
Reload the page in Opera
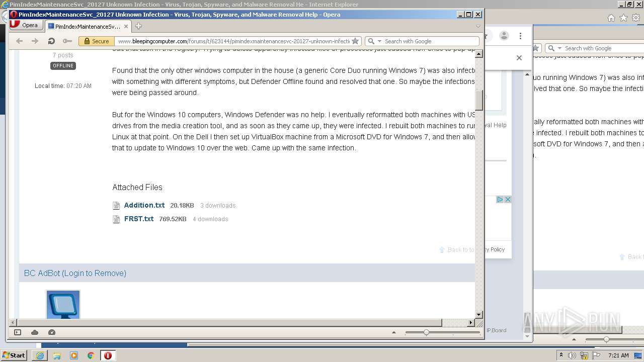click(51, 41)
